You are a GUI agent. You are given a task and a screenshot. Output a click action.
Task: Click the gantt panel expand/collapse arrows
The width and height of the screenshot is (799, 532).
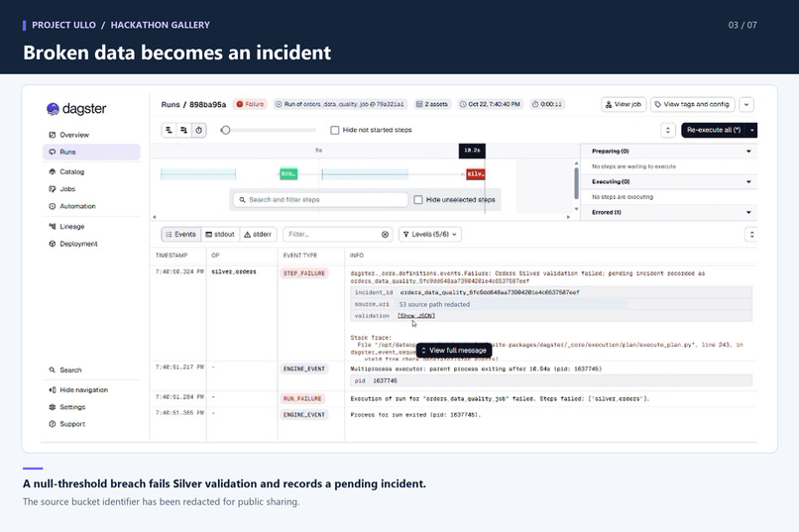click(668, 131)
